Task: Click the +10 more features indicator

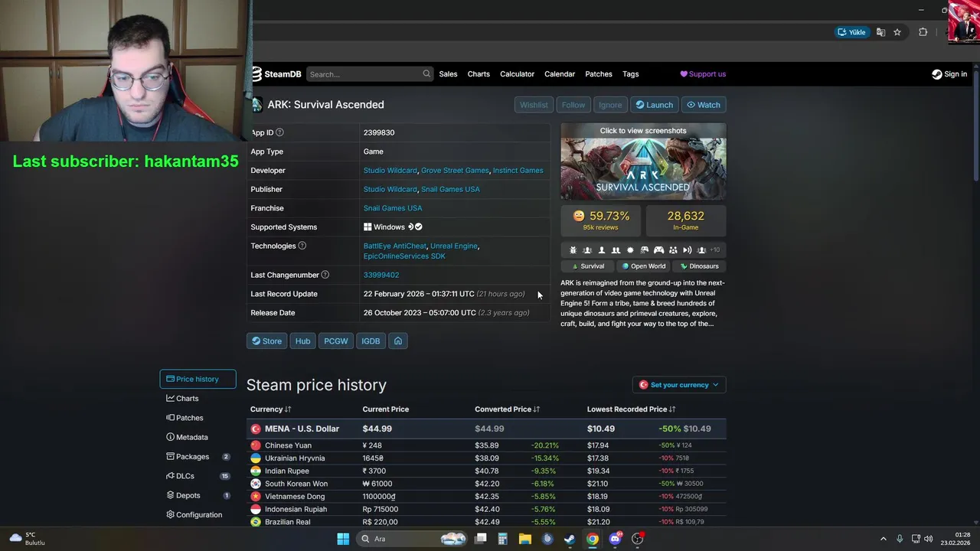Action: pyautogui.click(x=715, y=250)
